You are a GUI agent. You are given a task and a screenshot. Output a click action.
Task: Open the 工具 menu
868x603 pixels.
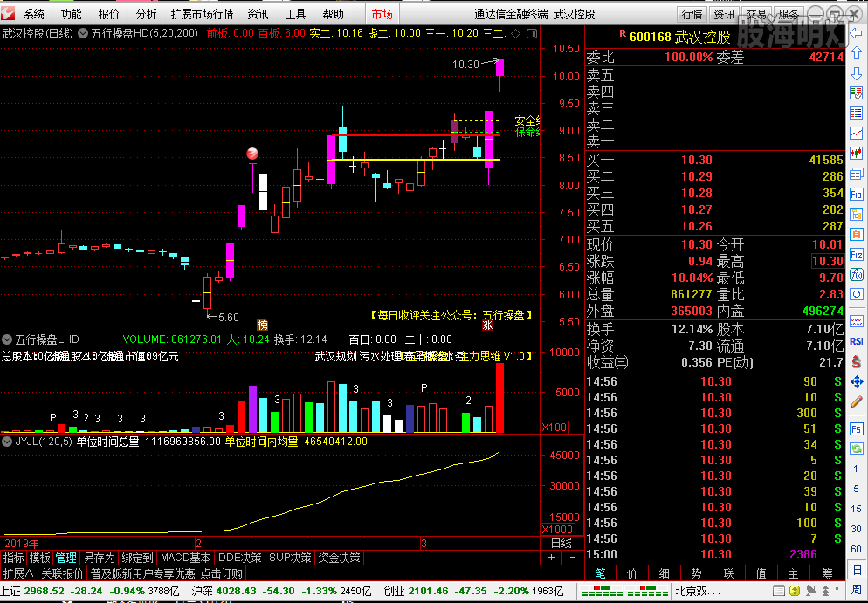[x=296, y=14]
